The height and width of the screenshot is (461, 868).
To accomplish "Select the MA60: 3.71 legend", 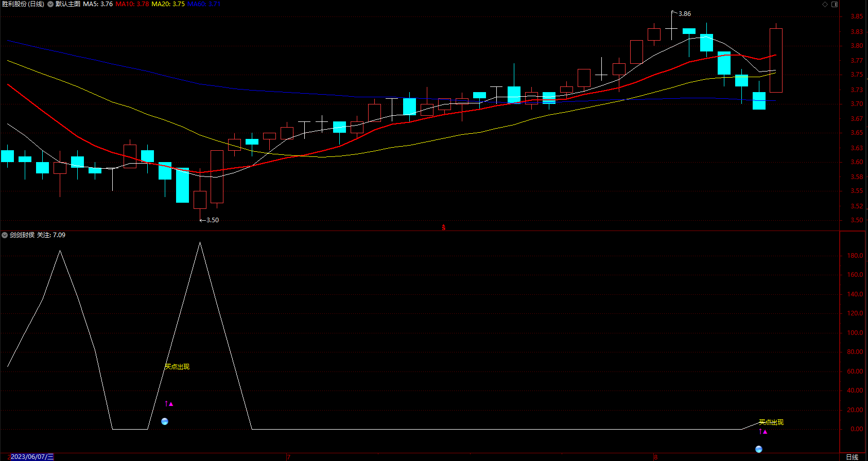I will click(x=204, y=4).
